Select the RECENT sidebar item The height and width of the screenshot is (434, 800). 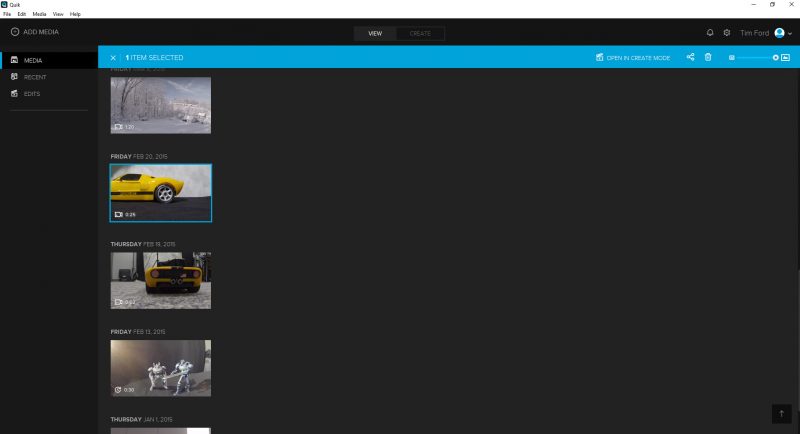point(35,76)
